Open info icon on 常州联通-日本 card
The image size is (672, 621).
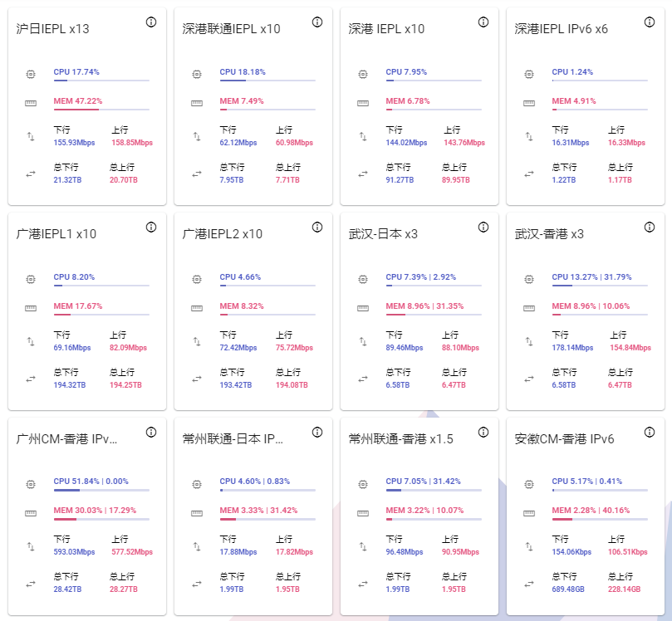coord(316,433)
